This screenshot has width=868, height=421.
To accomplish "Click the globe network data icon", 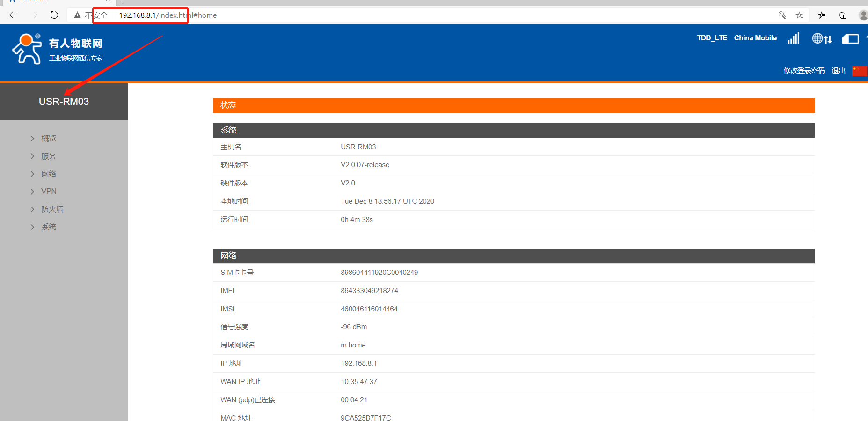I will 822,38.
